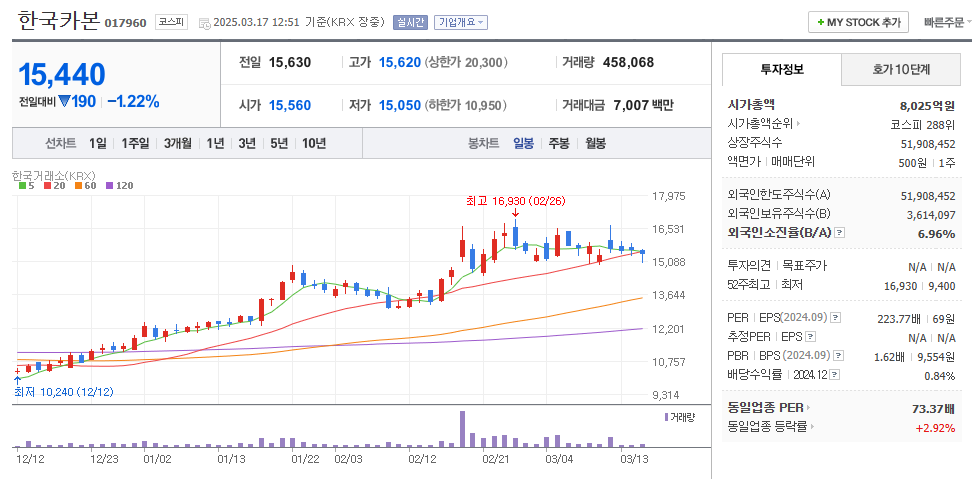The image size is (976, 479).
Task: Select the 3년 line chart period
Action: pyautogui.click(x=247, y=144)
